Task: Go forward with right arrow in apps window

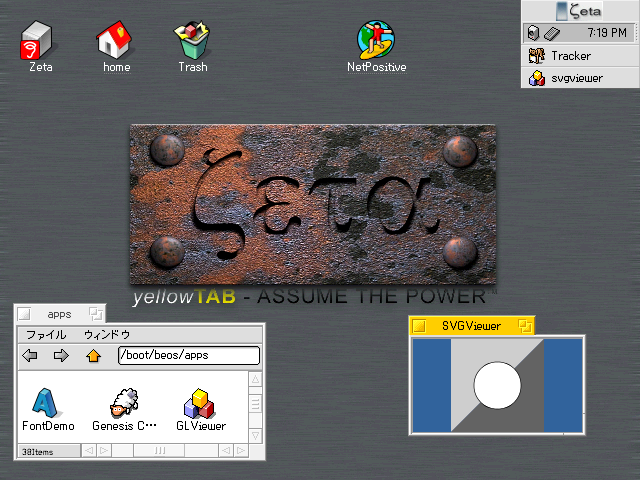Action: [61, 356]
